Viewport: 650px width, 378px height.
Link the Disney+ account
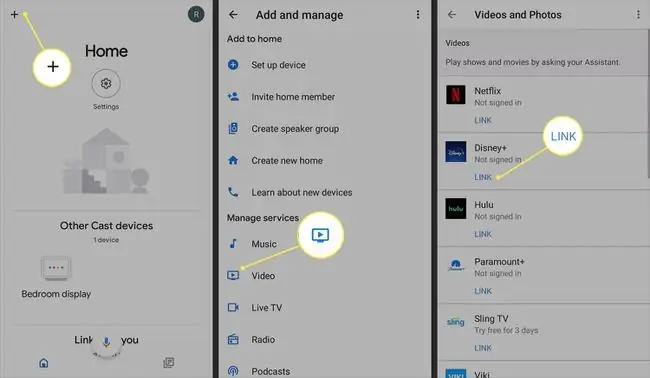[x=483, y=177]
